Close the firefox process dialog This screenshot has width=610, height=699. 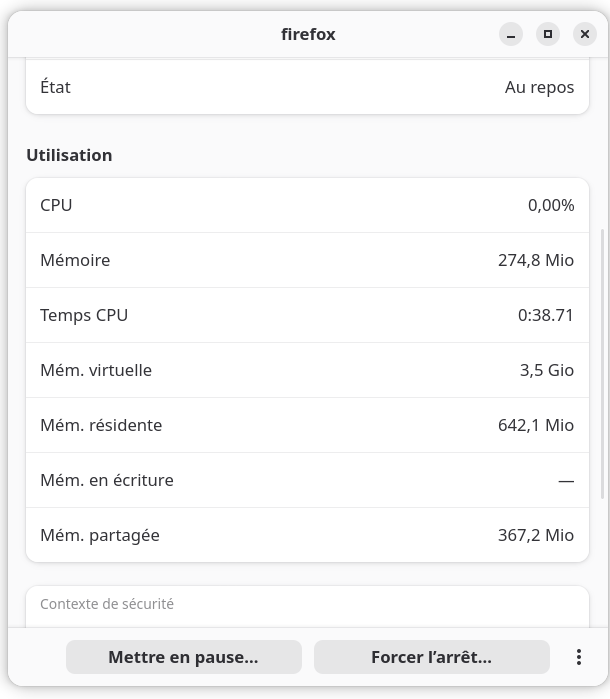tap(585, 34)
